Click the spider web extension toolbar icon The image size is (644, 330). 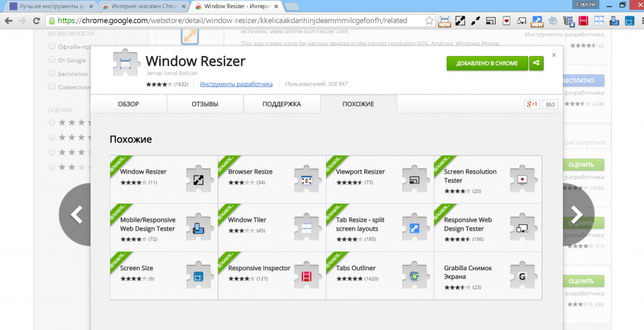tap(553, 21)
